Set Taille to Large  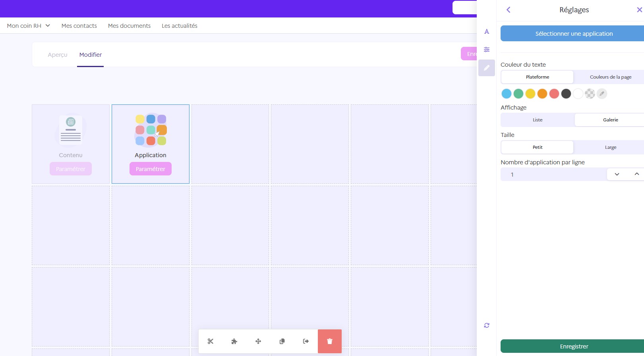(x=610, y=147)
